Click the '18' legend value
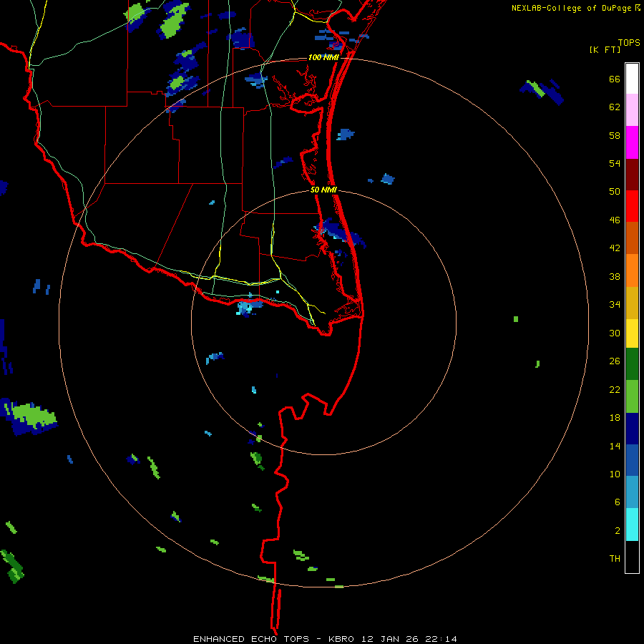Viewport: 644px width, 644px height. [615, 418]
